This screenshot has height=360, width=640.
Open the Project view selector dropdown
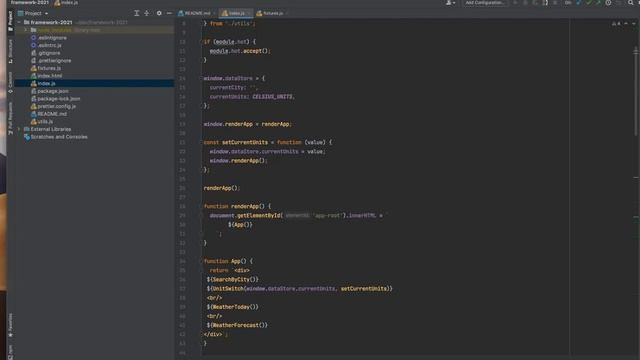pos(33,13)
